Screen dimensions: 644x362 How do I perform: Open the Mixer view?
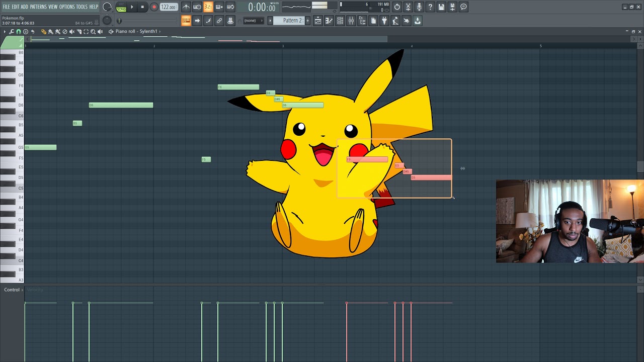tap(351, 21)
